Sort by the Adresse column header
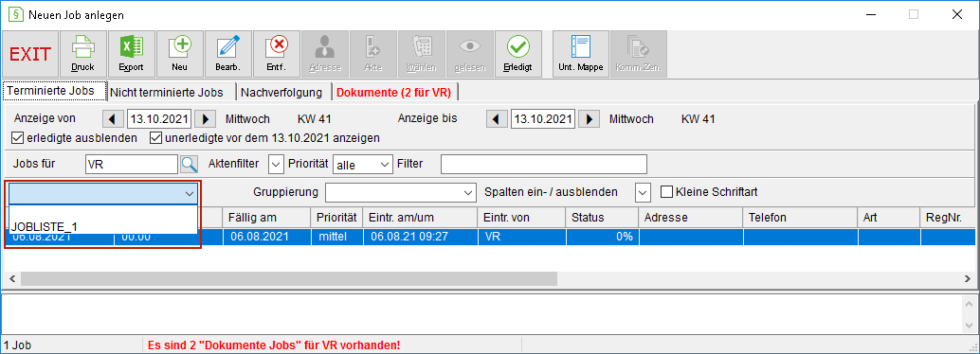The image size is (980, 354). 691,218
